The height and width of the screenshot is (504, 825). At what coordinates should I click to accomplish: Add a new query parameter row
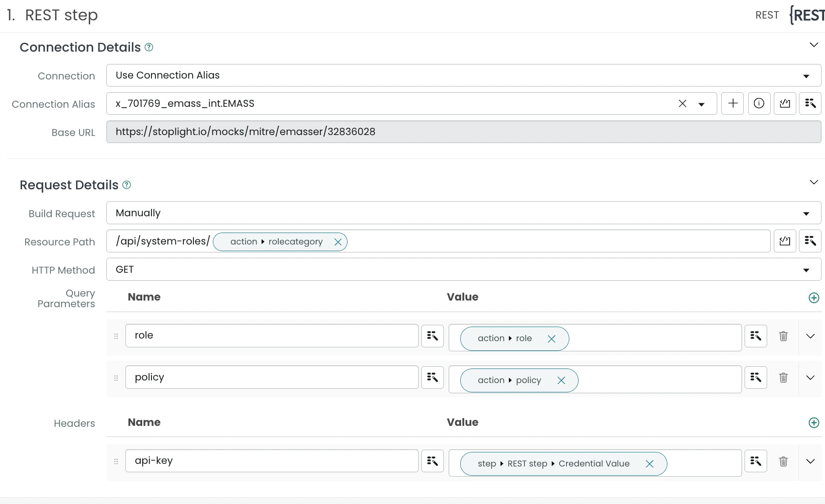click(x=814, y=298)
